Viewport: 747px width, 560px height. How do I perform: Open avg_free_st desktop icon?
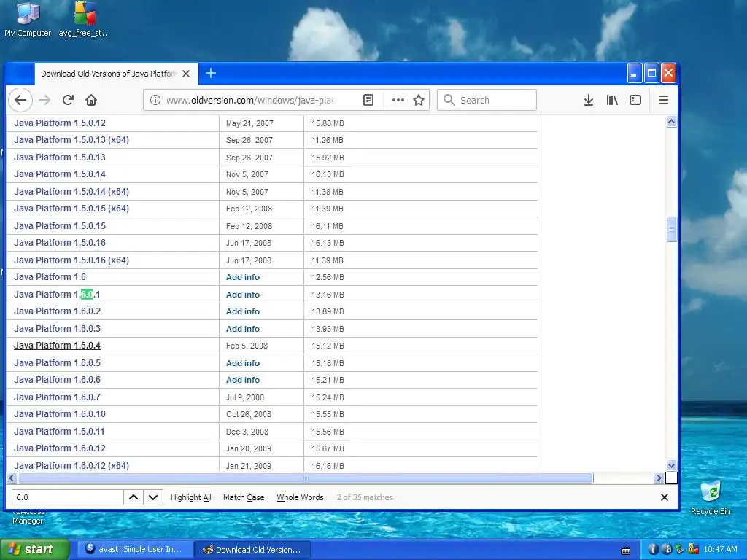pyautogui.click(x=85, y=20)
